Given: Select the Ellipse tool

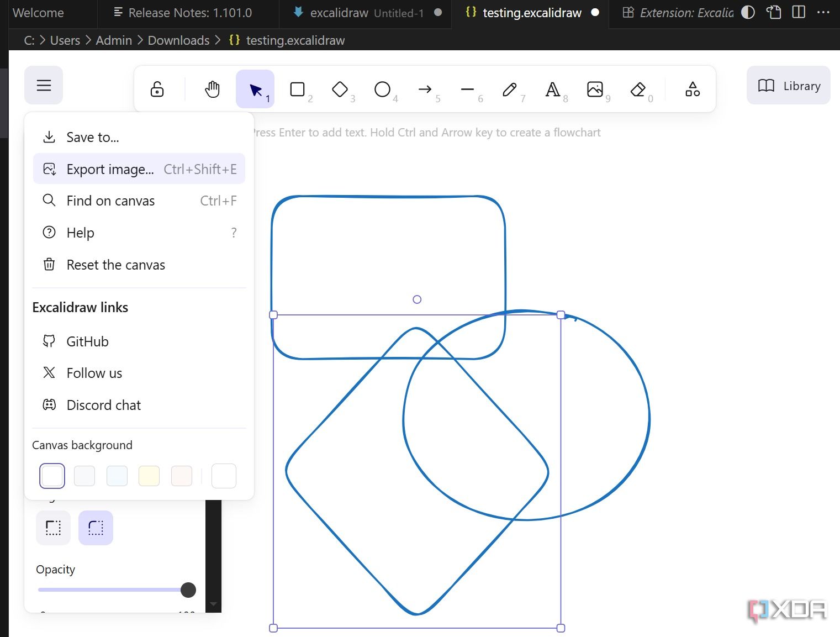Looking at the screenshot, I should [x=382, y=89].
